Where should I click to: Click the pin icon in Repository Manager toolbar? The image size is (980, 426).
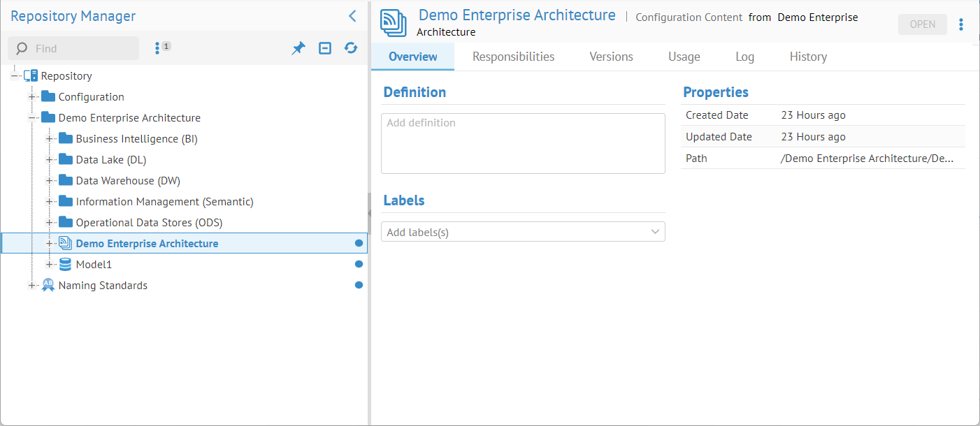point(298,48)
